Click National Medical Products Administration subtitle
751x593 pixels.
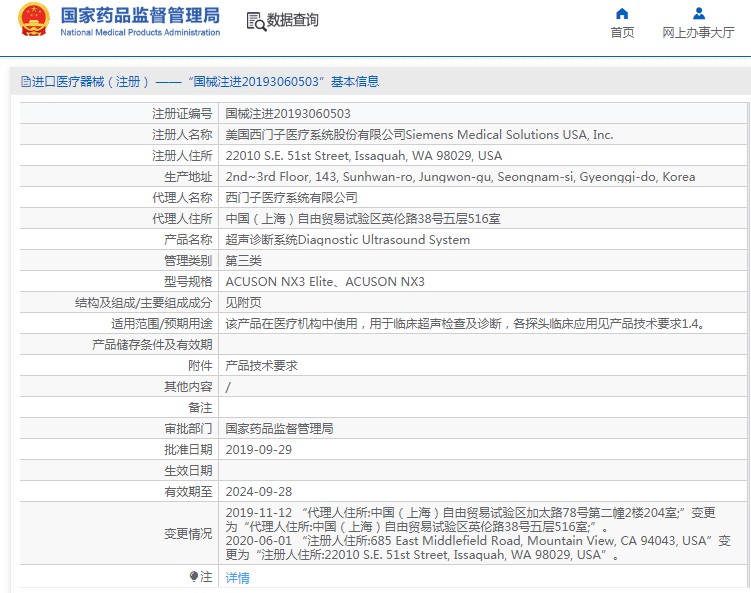tap(140, 33)
